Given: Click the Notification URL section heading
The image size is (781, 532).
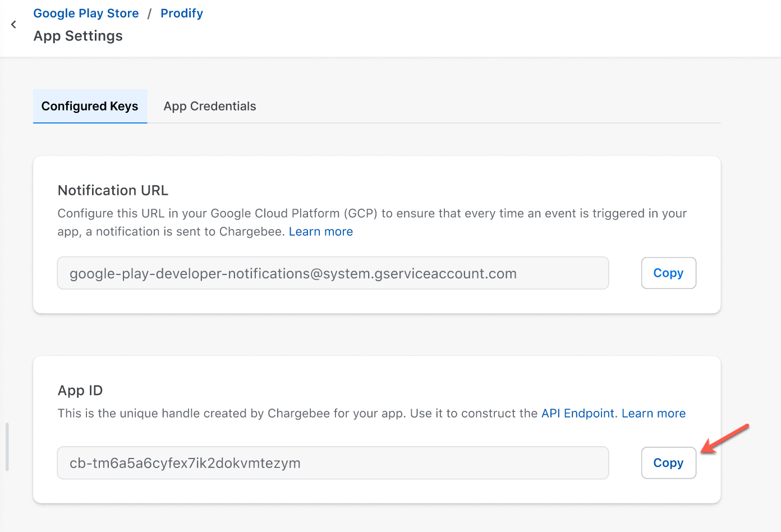Looking at the screenshot, I should coord(113,191).
